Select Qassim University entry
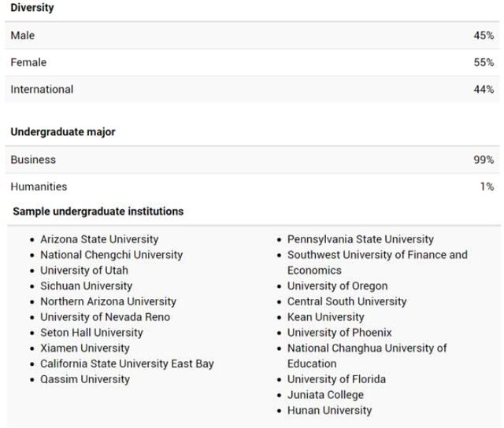This screenshot has height=428, width=504. tap(85, 379)
